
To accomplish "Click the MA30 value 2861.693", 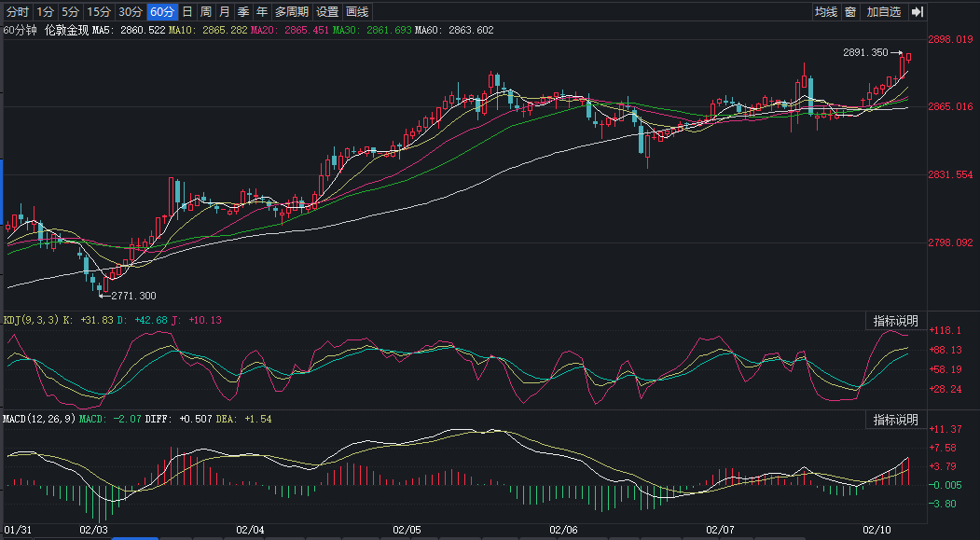I will click(x=389, y=30).
